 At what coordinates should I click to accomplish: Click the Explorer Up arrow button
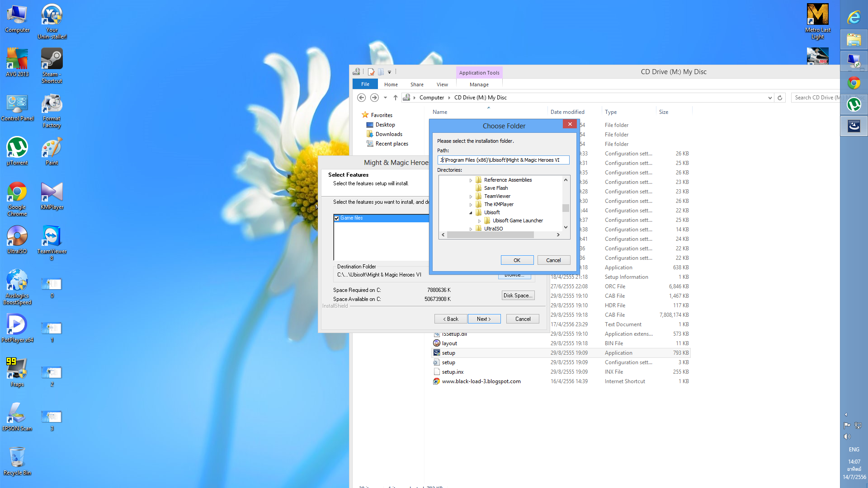coord(396,98)
